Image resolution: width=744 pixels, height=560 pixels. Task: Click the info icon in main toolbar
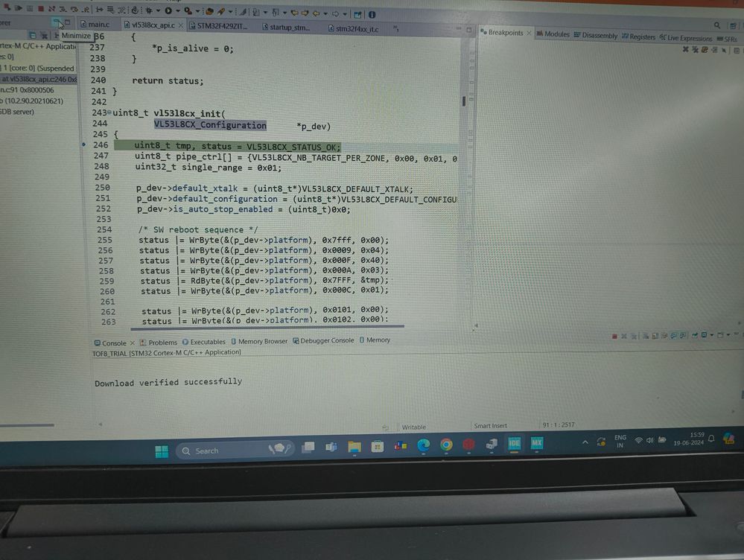(372, 15)
